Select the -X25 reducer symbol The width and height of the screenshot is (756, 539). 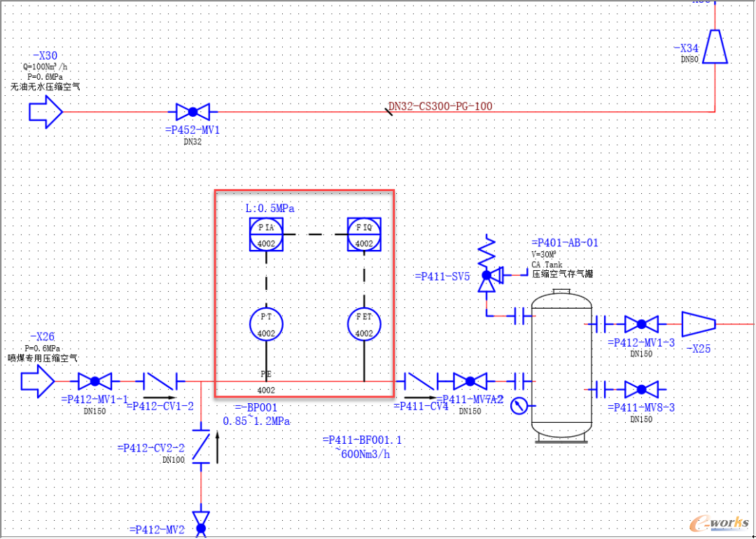click(x=699, y=324)
